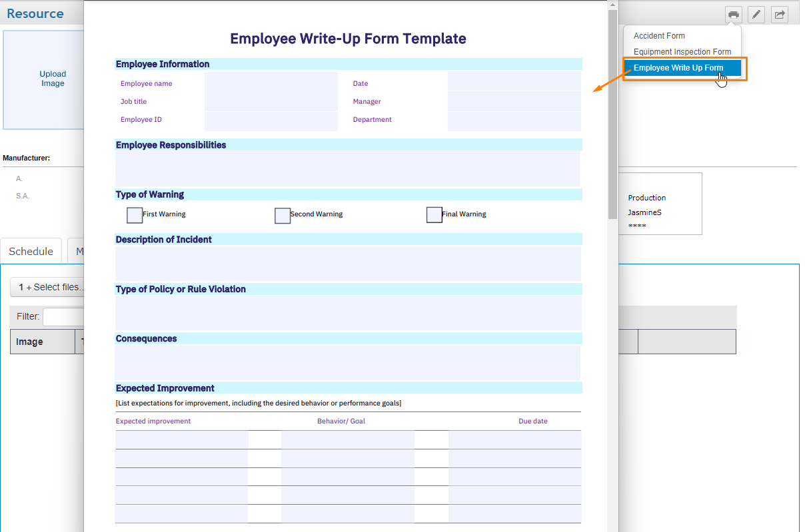Click the form preview scrollbar thumb
Viewport: 811px width, 532px height.
pyautogui.click(x=612, y=115)
